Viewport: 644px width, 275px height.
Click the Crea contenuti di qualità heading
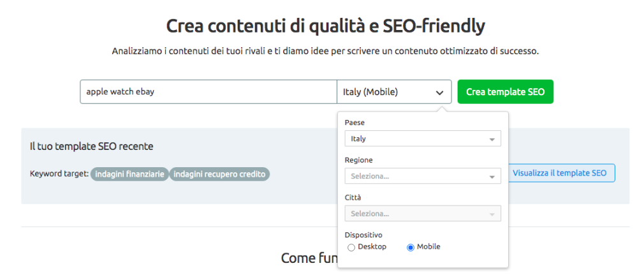click(326, 27)
